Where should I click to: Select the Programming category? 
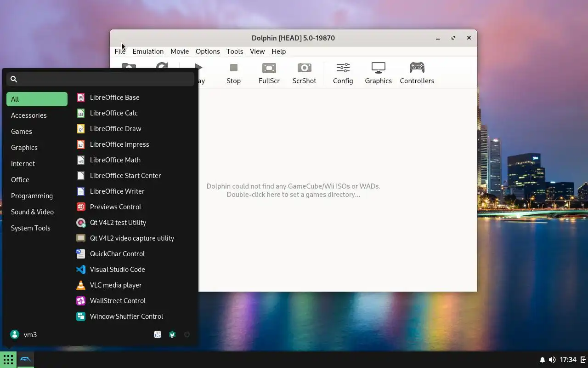pos(37,195)
